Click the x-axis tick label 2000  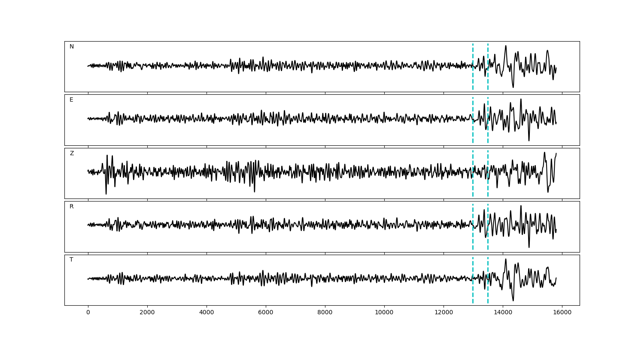point(147,313)
